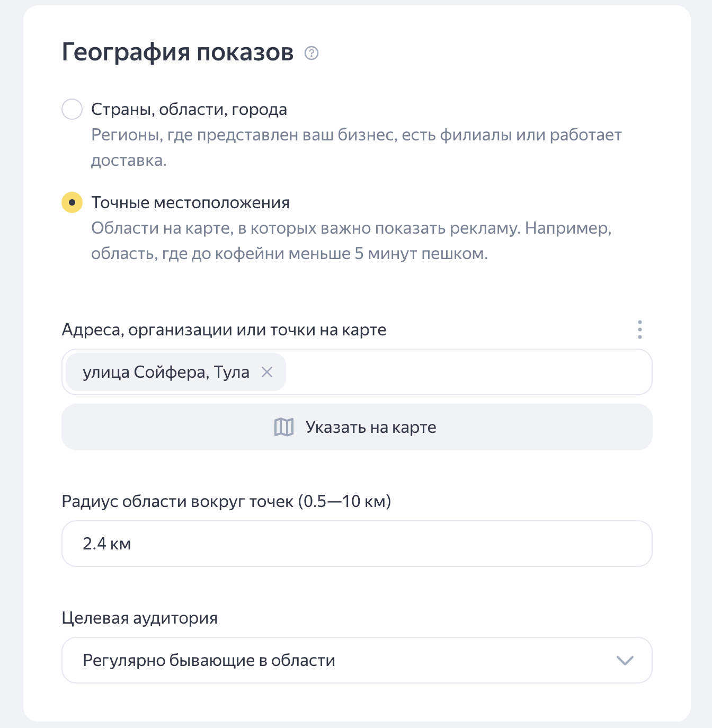Image resolution: width=712 pixels, height=728 pixels.
Task: Select the Страны, области, города radio button
Action: 72,109
